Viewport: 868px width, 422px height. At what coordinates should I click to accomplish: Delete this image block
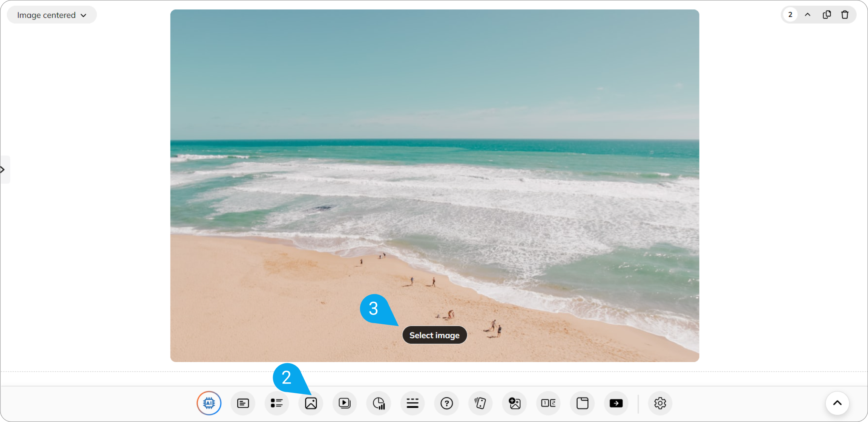point(845,15)
